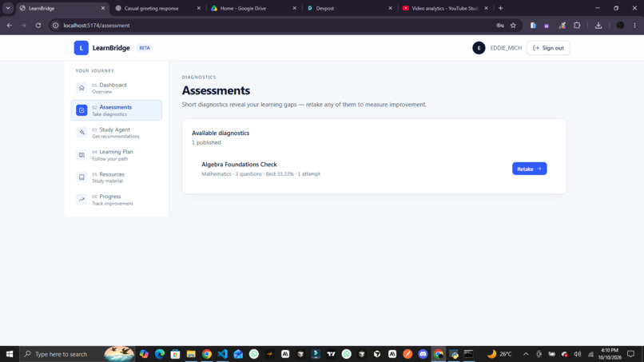This screenshot has width=644, height=362.
Task: Open Resources in the sidebar
Action: click(x=117, y=177)
